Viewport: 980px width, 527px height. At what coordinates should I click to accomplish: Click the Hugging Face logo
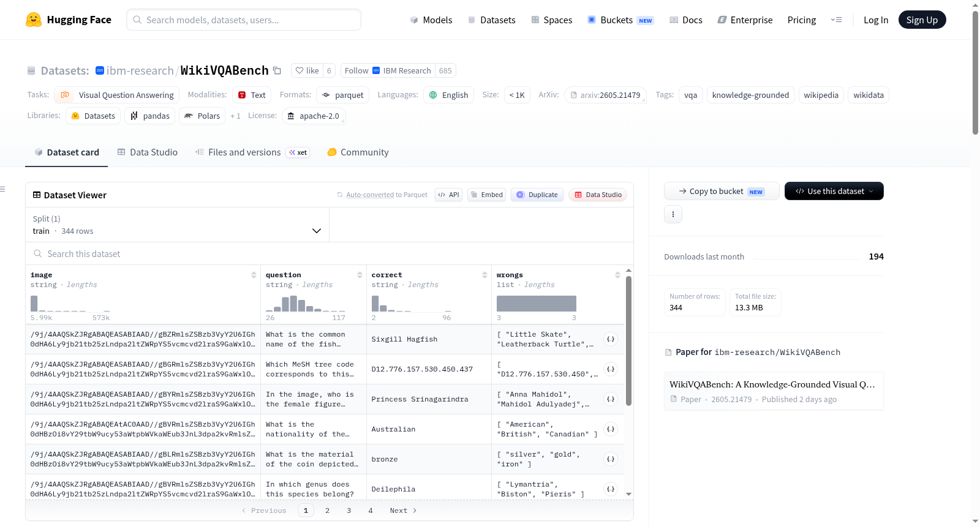coord(69,20)
